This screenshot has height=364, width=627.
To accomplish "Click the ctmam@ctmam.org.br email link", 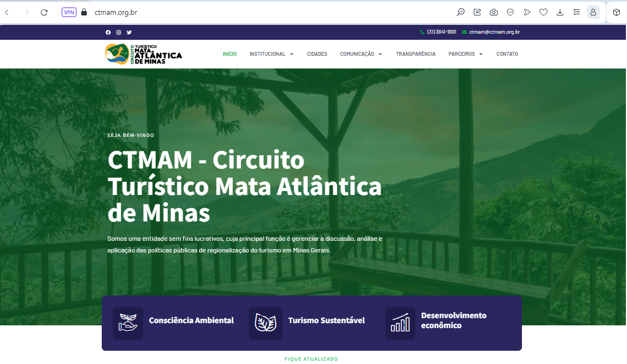I will [x=494, y=33].
